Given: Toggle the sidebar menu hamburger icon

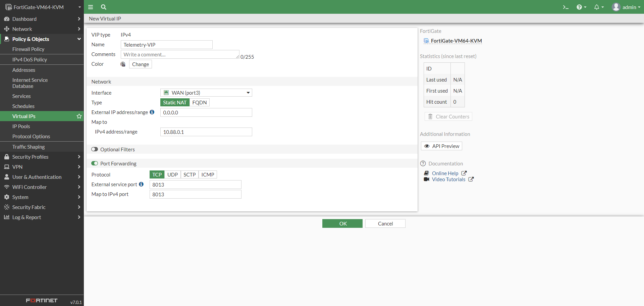Looking at the screenshot, I should pyautogui.click(x=91, y=7).
